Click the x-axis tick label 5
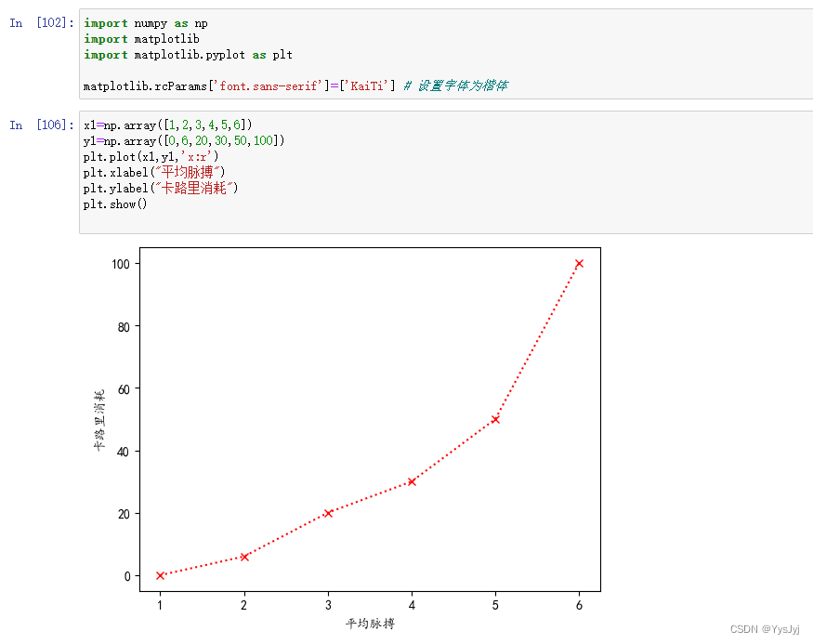This screenshot has width=813, height=644. pyautogui.click(x=495, y=605)
